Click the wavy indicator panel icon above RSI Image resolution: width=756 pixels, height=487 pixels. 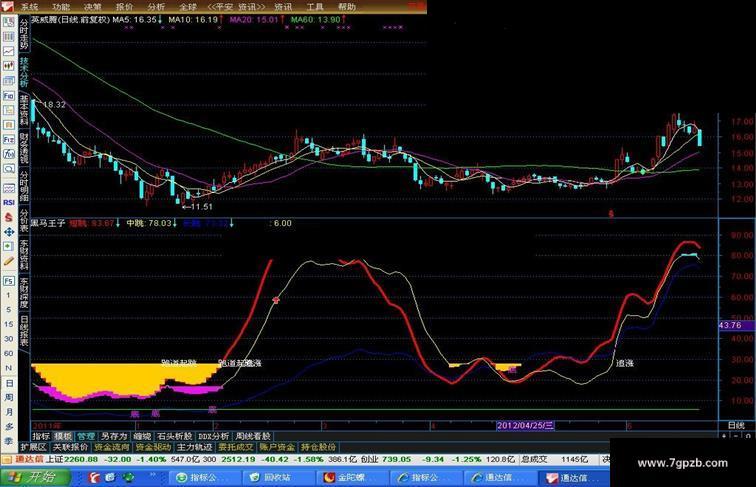pyautogui.click(x=9, y=188)
